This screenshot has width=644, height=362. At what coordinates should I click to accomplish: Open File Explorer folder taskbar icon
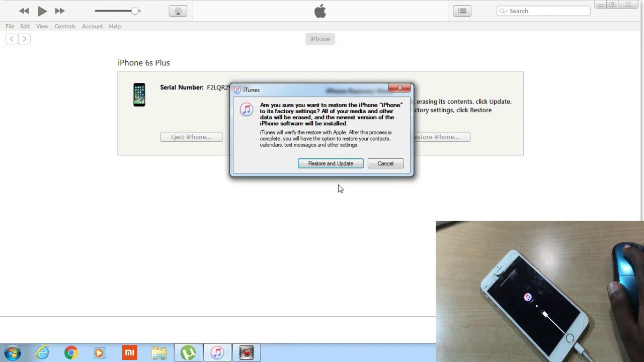pyautogui.click(x=159, y=353)
